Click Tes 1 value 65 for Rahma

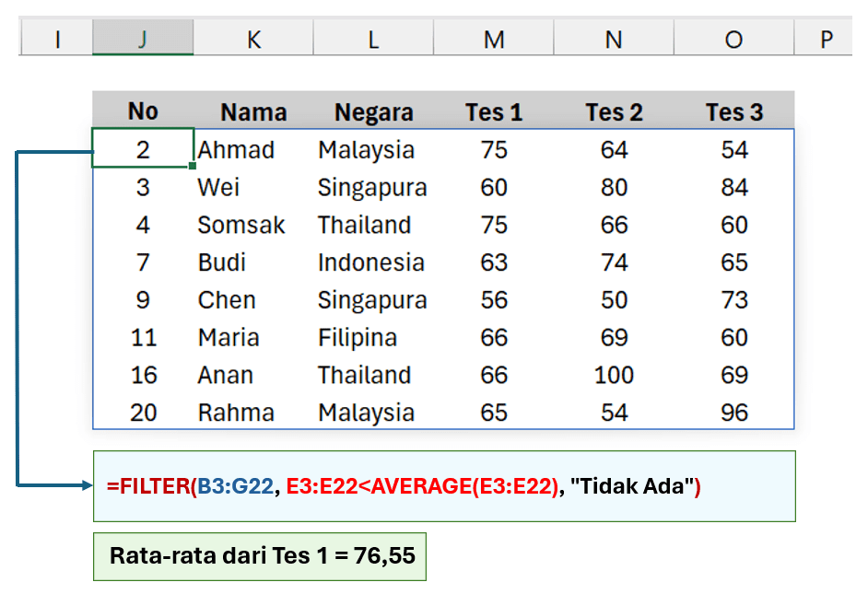pos(494,413)
